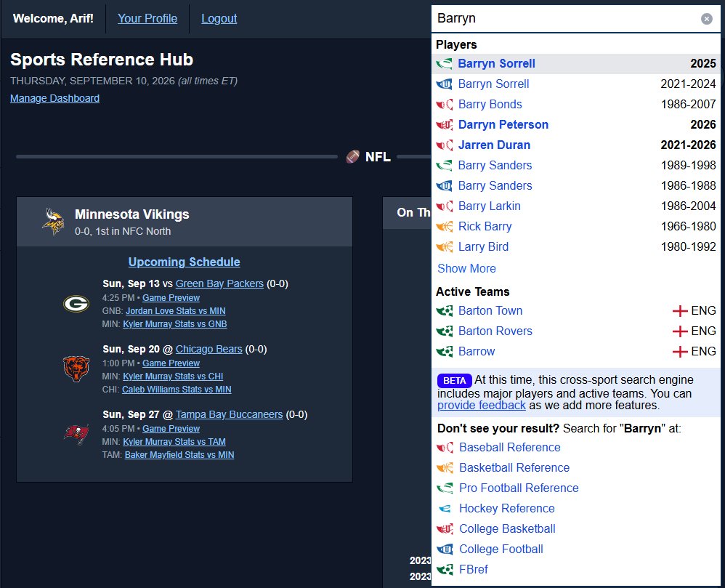Open the Upcoming Schedule link

(184, 262)
